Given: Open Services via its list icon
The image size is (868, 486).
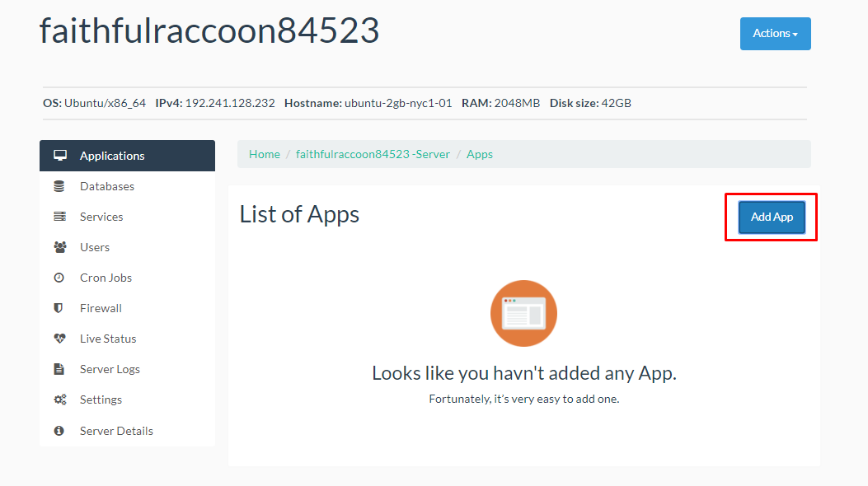Looking at the screenshot, I should pos(59,216).
